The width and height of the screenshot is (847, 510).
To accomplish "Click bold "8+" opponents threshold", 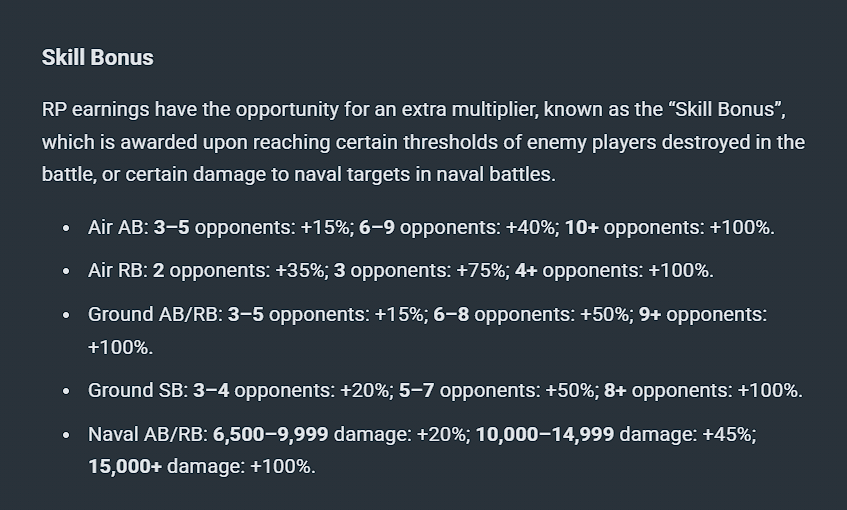I will [615, 390].
